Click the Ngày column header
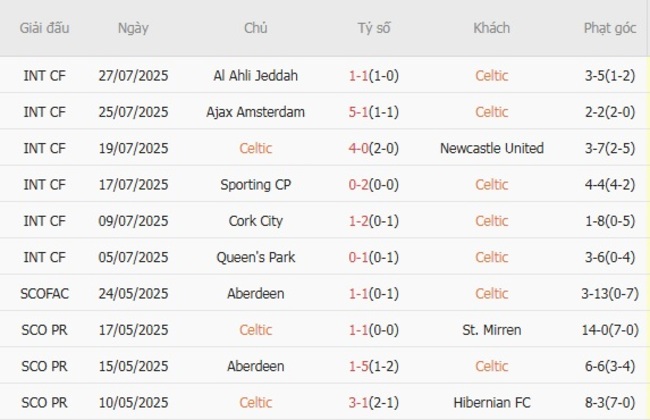 point(133,28)
